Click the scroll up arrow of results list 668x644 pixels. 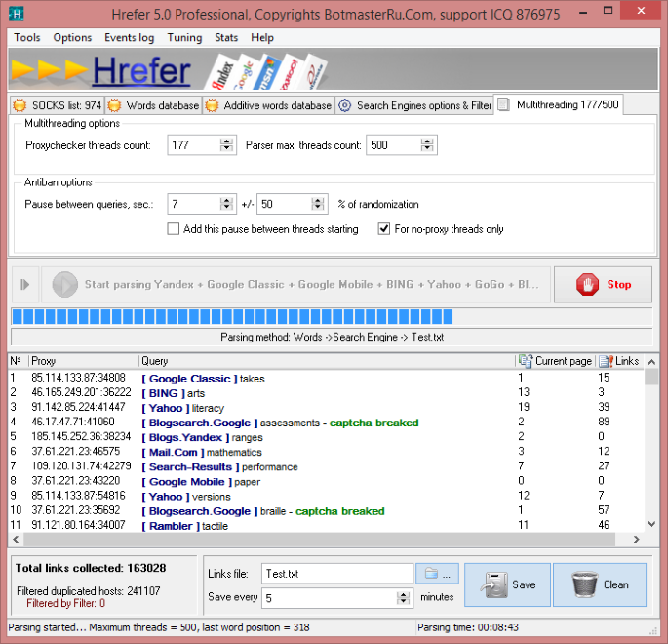click(651, 362)
